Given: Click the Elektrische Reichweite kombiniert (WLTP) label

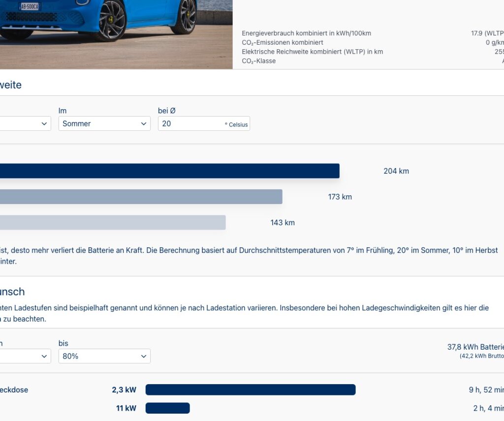Looking at the screenshot, I should [x=312, y=52].
